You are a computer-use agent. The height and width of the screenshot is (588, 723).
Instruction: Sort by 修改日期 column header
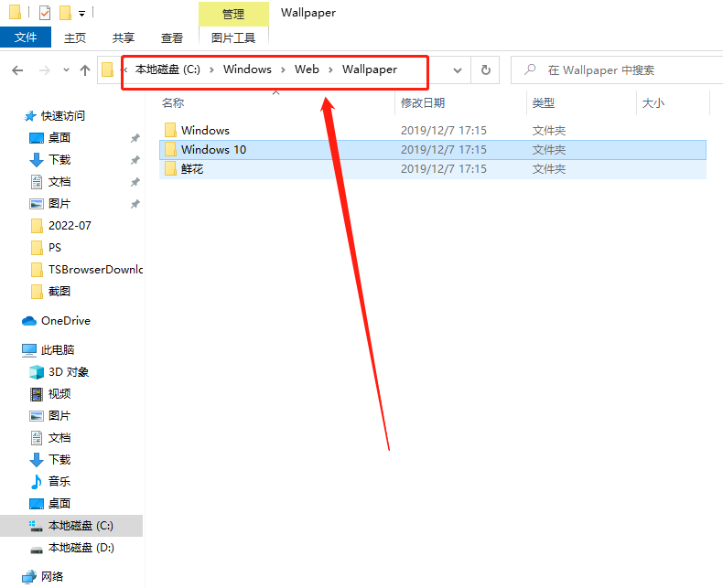[423, 103]
